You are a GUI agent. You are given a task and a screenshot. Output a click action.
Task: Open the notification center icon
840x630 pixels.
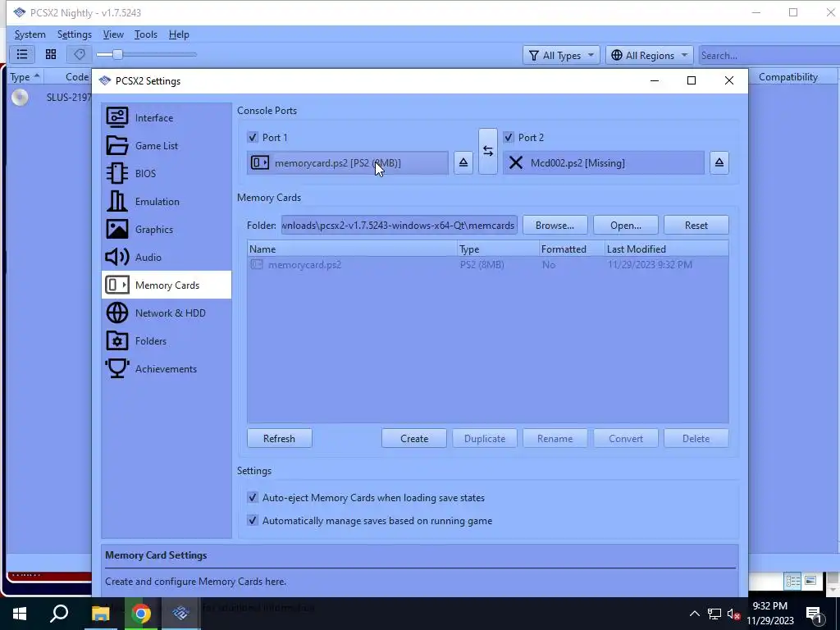tap(815, 614)
